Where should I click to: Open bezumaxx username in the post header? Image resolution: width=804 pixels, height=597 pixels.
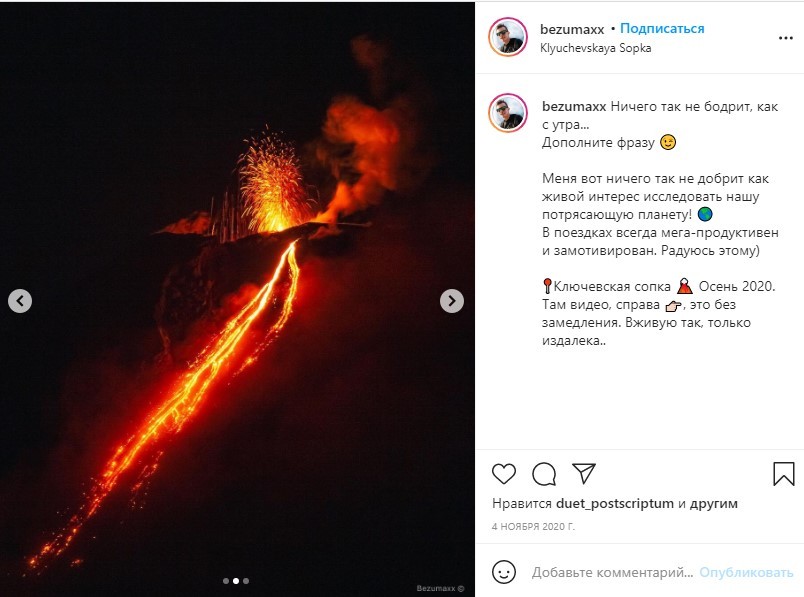coord(572,29)
